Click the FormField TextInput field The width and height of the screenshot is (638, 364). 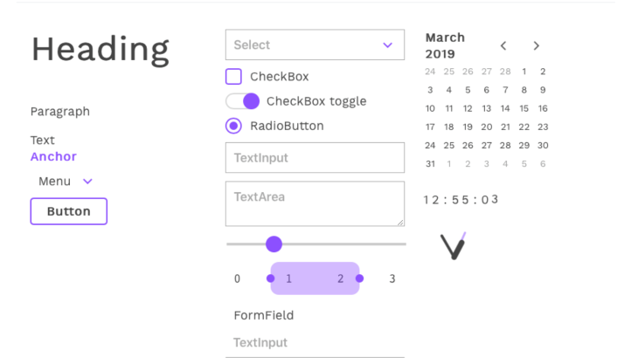315,342
